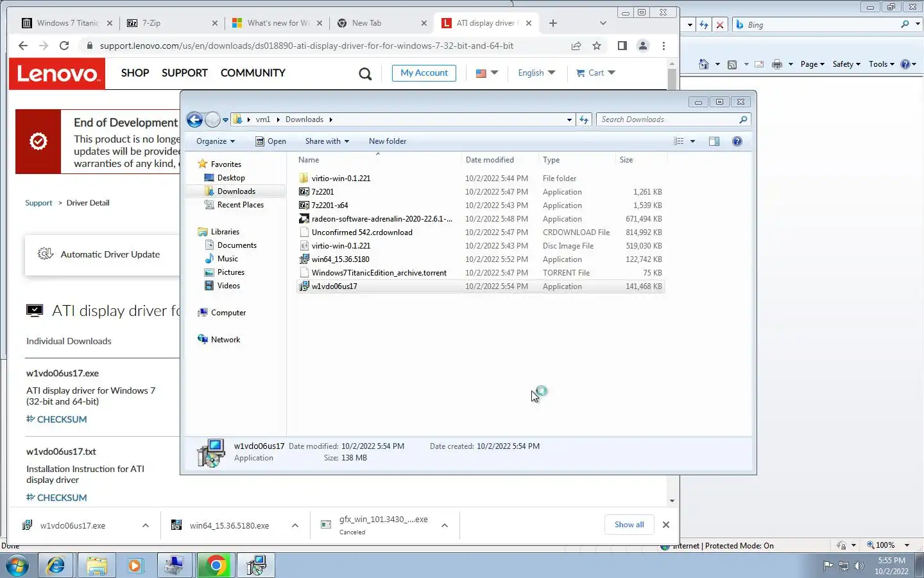
Task: Click change view icon in Explorer
Action: coord(679,141)
